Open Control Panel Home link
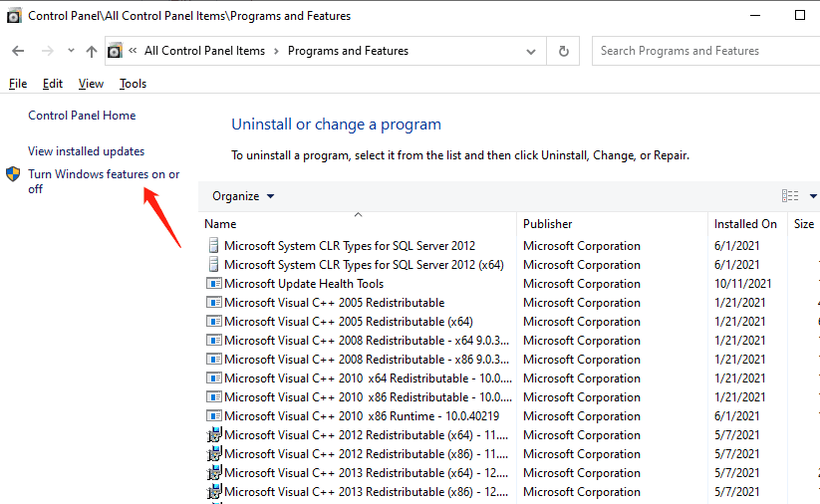This screenshot has width=820, height=504. (x=82, y=116)
